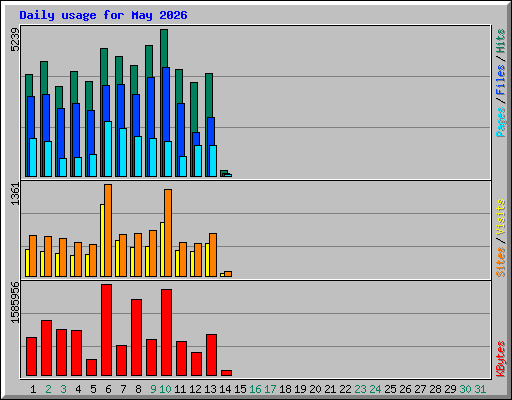The width and height of the screenshot is (512, 400).
Task: Click day 7 on the x-axis
Action: (123, 389)
